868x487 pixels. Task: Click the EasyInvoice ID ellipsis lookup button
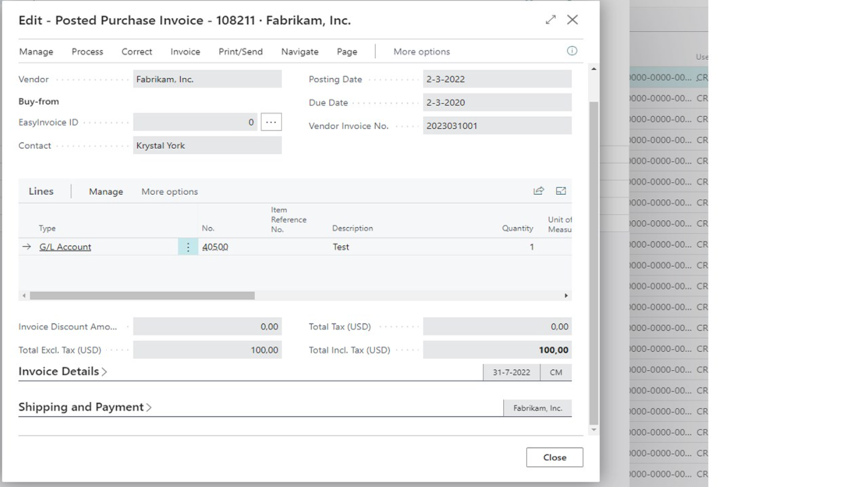pos(271,122)
